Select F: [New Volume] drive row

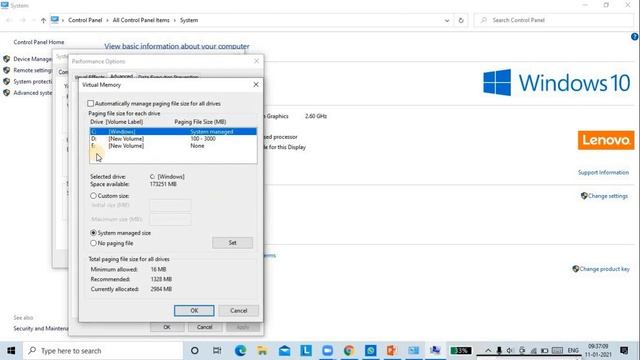pos(173,146)
